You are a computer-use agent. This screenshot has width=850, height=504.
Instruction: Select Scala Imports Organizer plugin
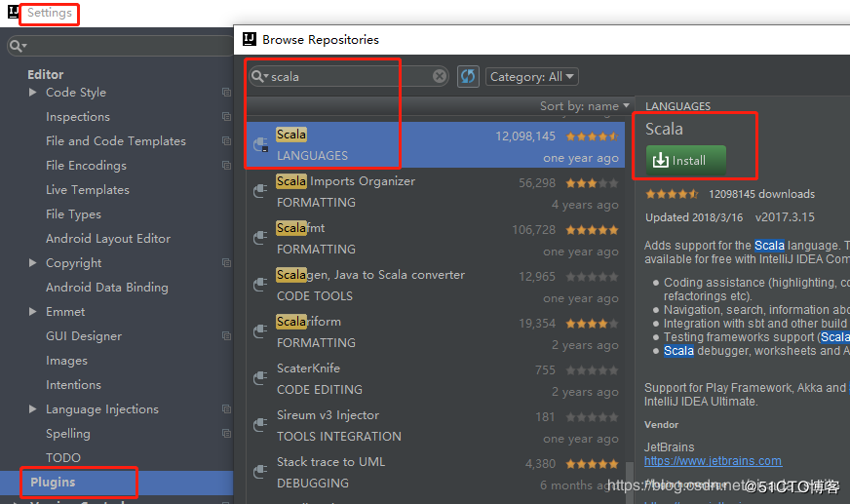click(436, 192)
